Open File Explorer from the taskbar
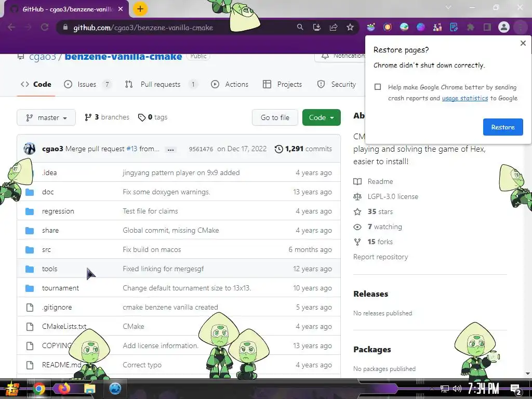This screenshot has height=399, width=532. (x=89, y=389)
